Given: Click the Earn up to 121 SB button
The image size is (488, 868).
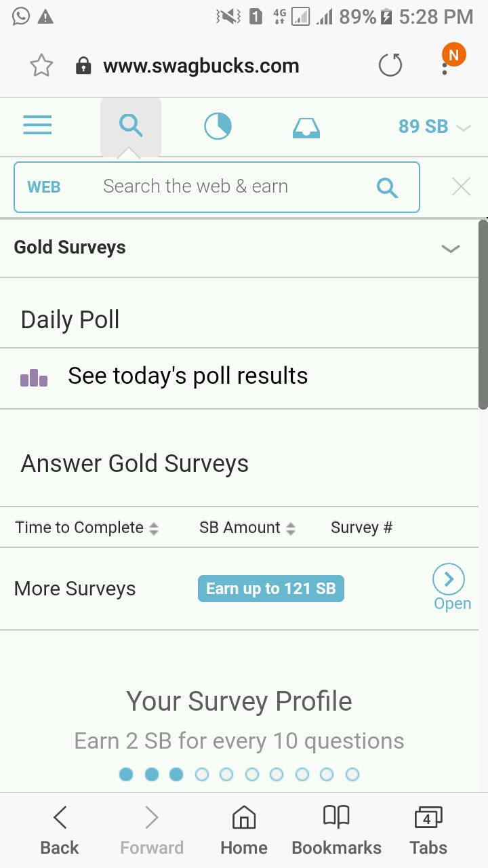Looking at the screenshot, I should pos(271,589).
